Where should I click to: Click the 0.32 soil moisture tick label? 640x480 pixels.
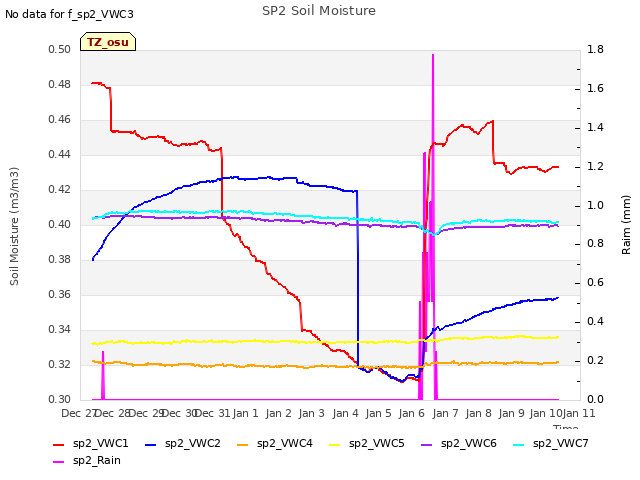(60, 364)
